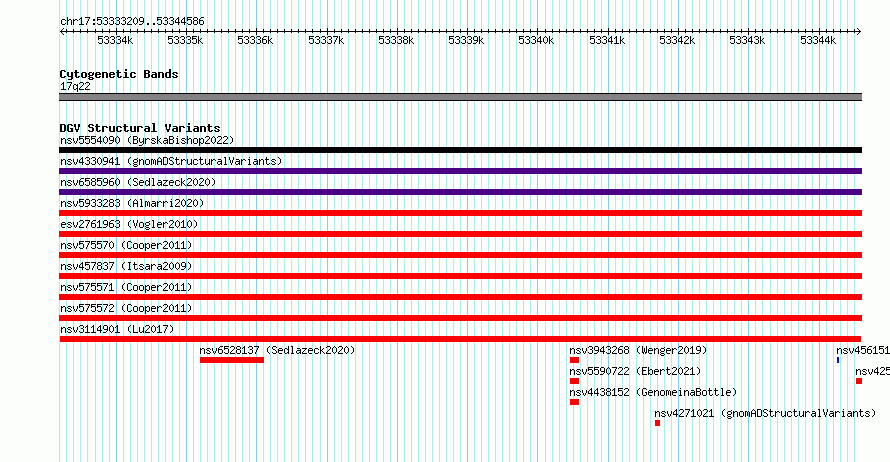This screenshot has height=462, width=890.
Task: Click the 53344k ruler tick label
Action: click(818, 40)
